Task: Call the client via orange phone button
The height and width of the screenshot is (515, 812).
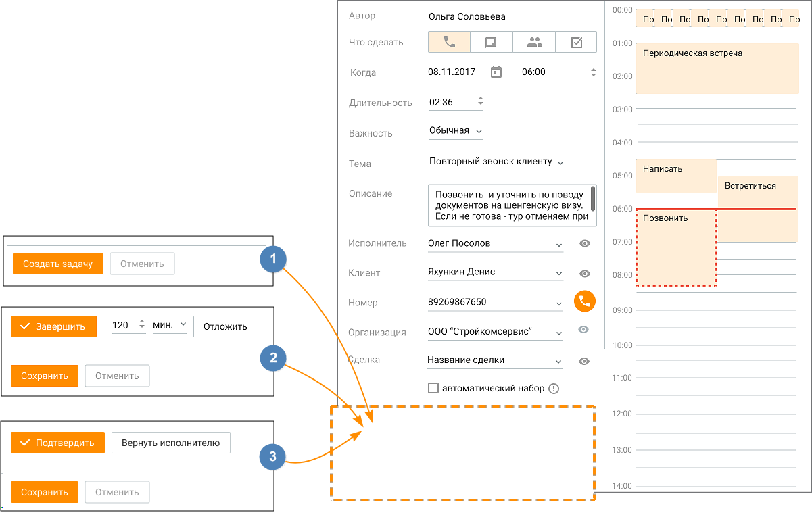Action: point(585,301)
